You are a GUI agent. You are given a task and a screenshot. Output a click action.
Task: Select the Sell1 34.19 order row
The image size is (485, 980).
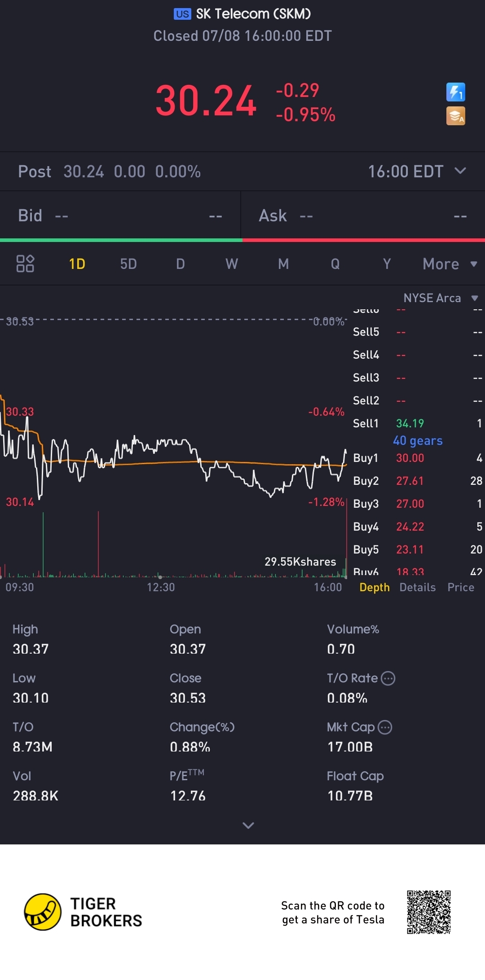(417, 423)
